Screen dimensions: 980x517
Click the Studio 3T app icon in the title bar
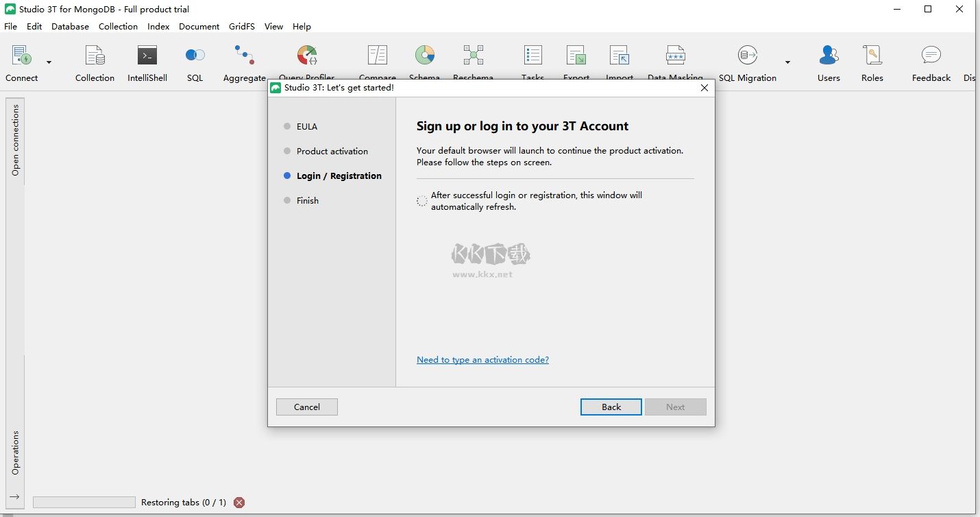pos(10,10)
